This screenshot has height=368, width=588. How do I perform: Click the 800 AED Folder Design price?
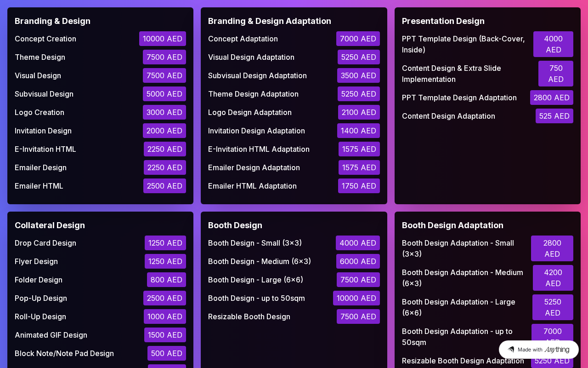click(x=166, y=280)
